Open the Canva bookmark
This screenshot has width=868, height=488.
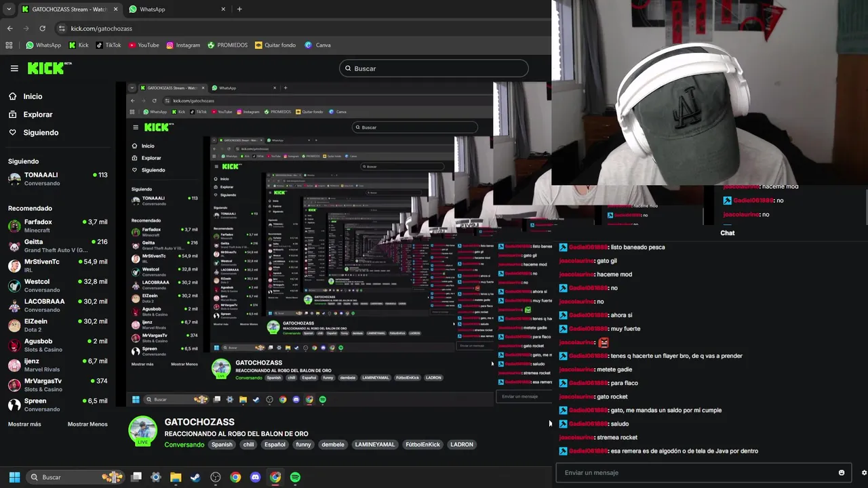pyautogui.click(x=317, y=45)
